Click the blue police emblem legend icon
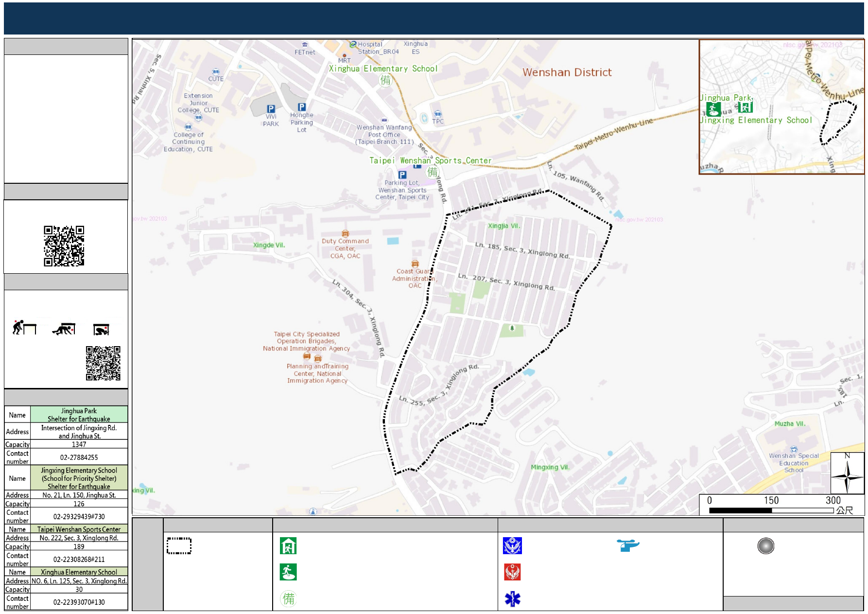Image resolution: width=868 pixels, height=614 pixels. tap(512, 545)
